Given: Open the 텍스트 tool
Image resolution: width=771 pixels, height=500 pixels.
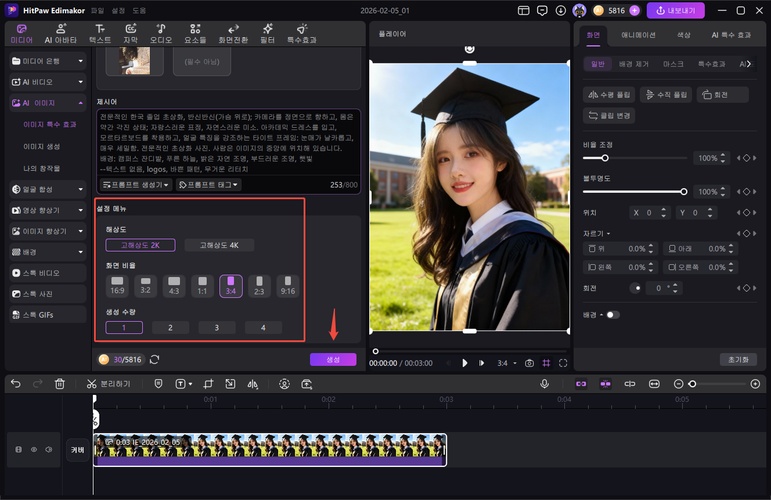Looking at the screenshot, I should (100, 33).
